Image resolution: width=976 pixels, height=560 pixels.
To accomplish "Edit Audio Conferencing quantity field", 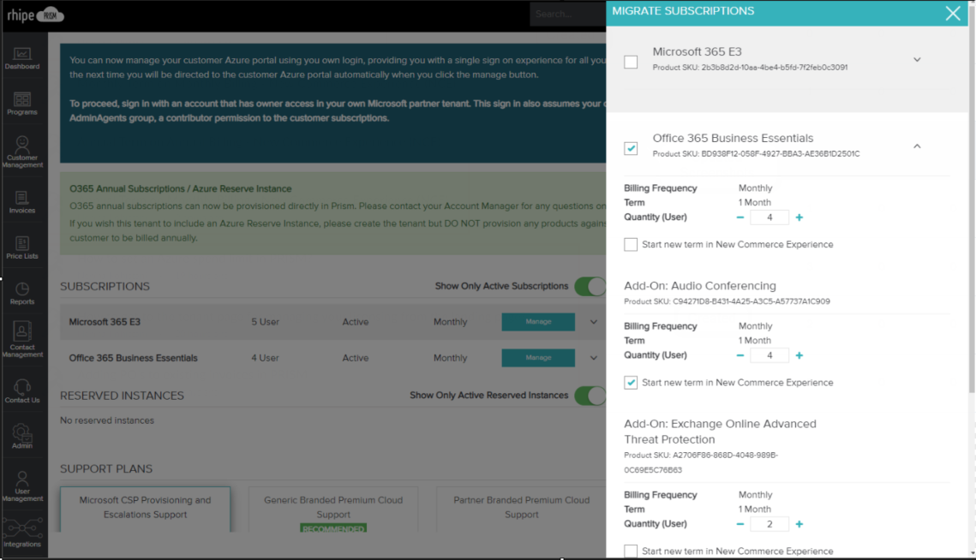I will coord(769,355).
